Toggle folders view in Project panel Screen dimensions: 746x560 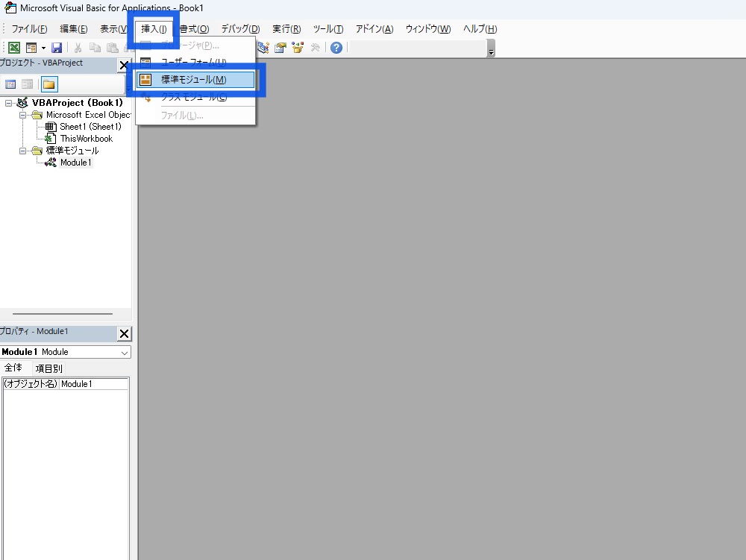(x=49, y=84)
